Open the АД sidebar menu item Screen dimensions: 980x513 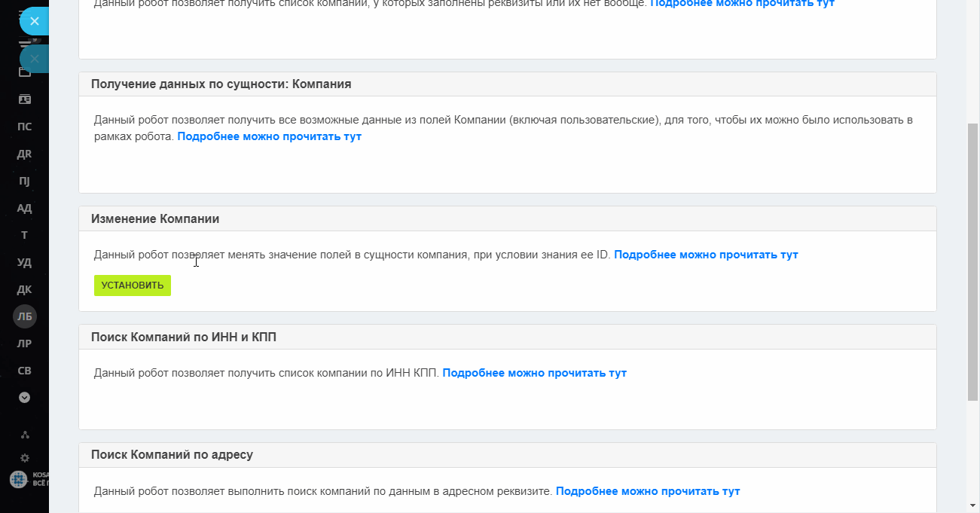tap(25, 208)
